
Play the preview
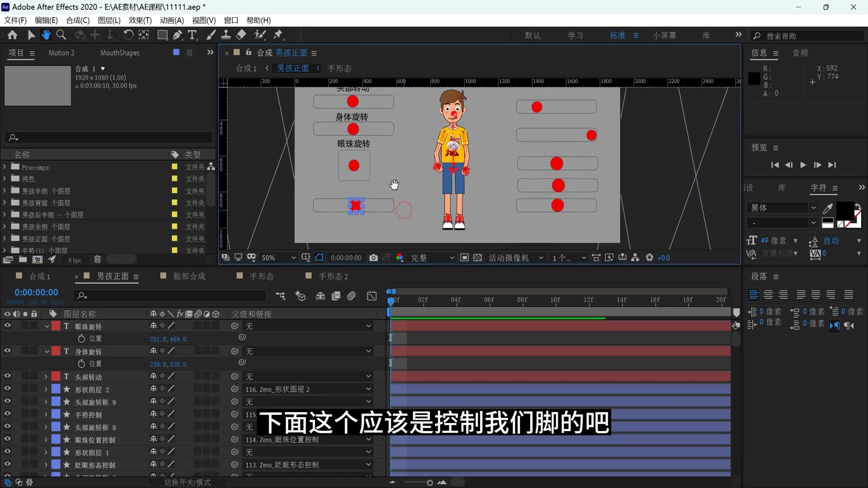(803, 165)
